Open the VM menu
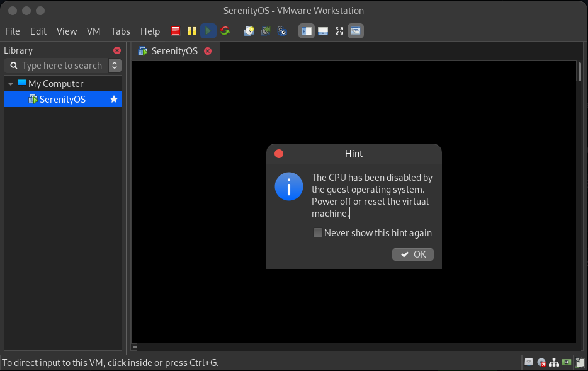 [93, 31]
